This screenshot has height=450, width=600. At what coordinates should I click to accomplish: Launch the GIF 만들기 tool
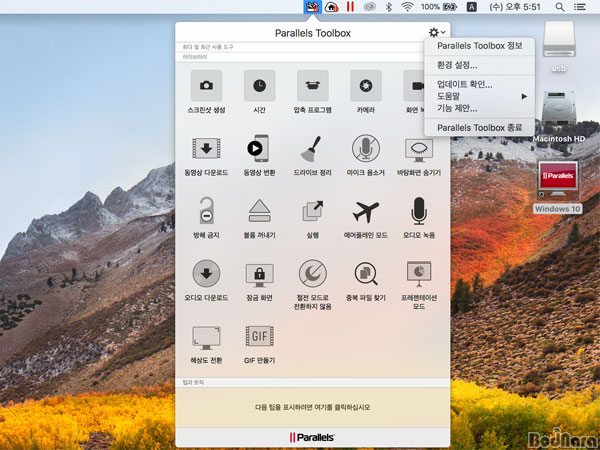click(x=259, y=344)
